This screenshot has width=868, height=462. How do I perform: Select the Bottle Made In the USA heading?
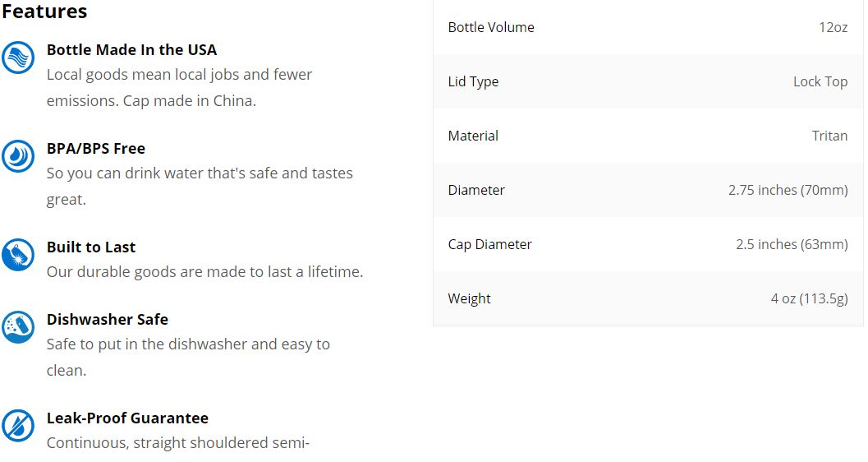(131, 50)
